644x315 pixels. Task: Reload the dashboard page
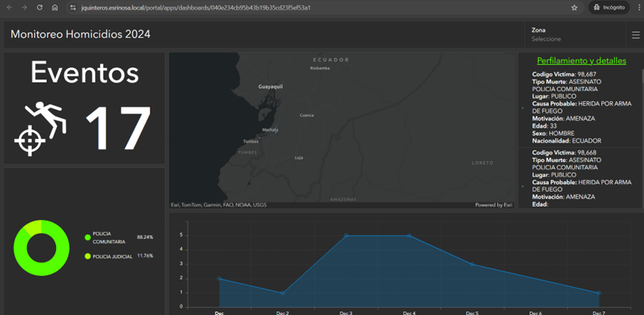tap(39, 7)
